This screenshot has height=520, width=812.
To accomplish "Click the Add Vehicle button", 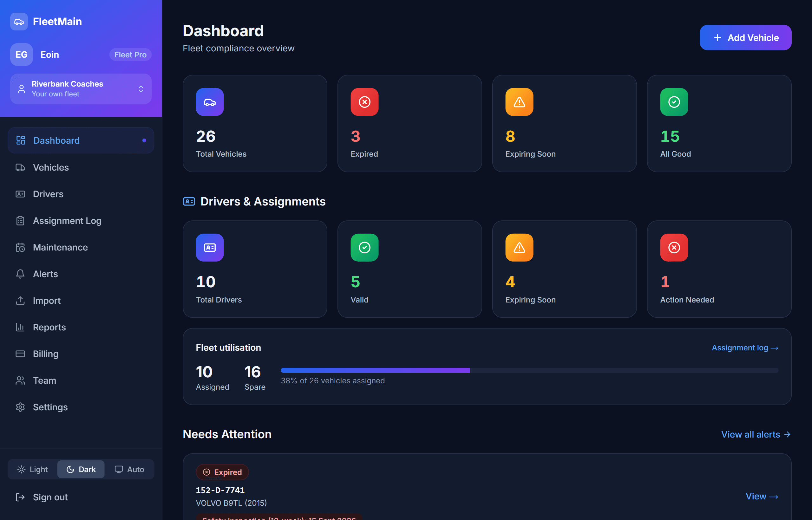I will click(745, 37).
